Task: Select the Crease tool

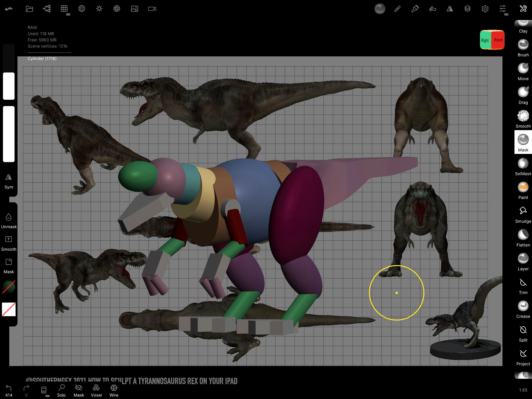Action: click(523, 310)
